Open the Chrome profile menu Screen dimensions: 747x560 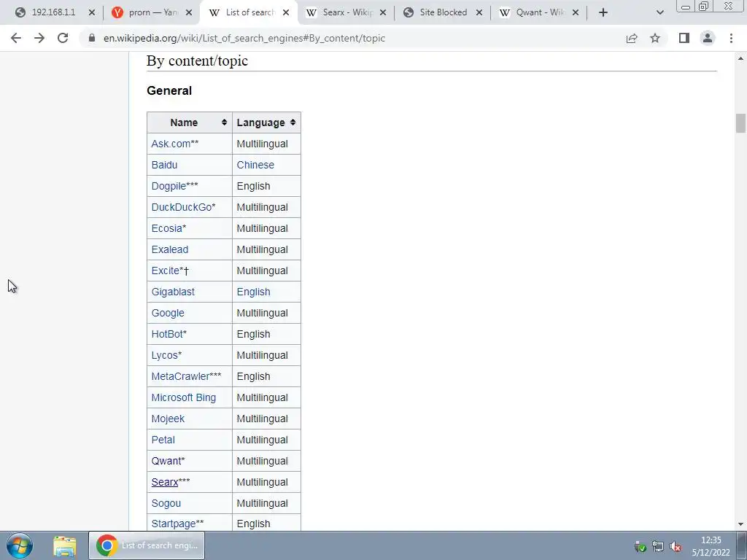pyautogui.click(x=708, y=38)
